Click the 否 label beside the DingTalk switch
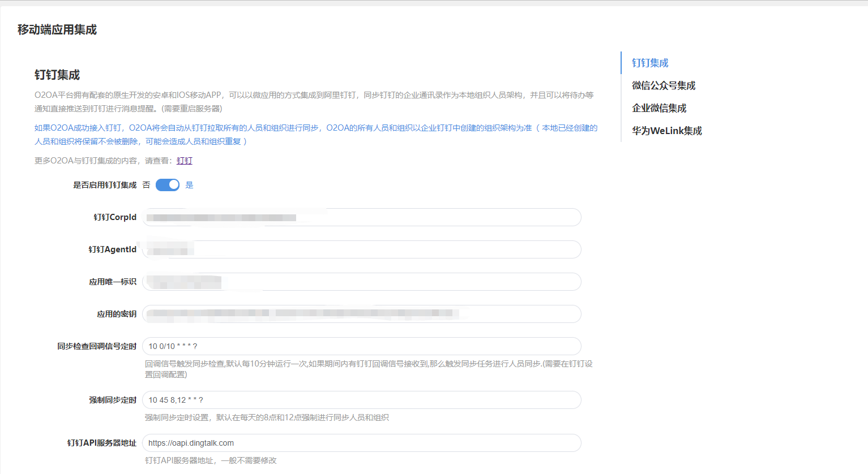 coord(146,184)
